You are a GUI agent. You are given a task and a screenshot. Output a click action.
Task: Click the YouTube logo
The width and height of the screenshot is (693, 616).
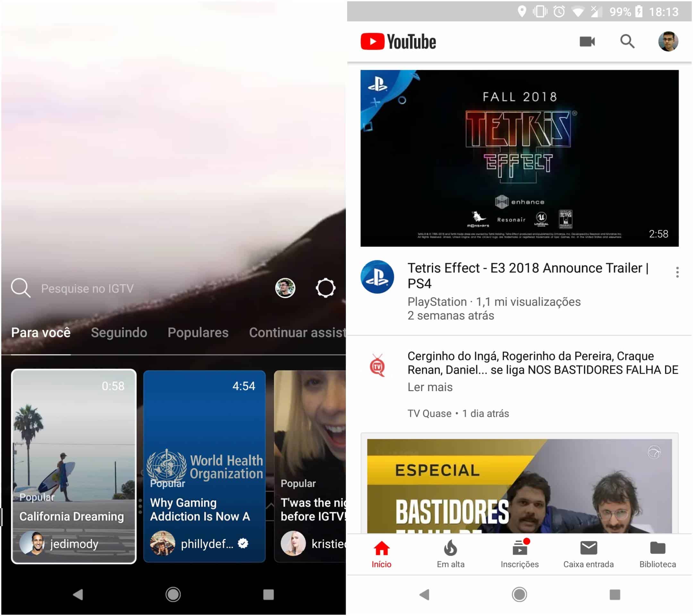click(x=398, y=41)
